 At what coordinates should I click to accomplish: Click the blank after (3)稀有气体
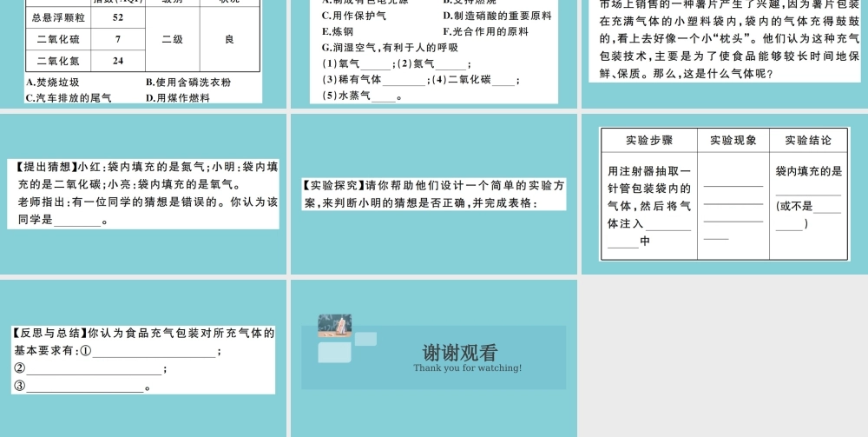click(x=404, y=81)
